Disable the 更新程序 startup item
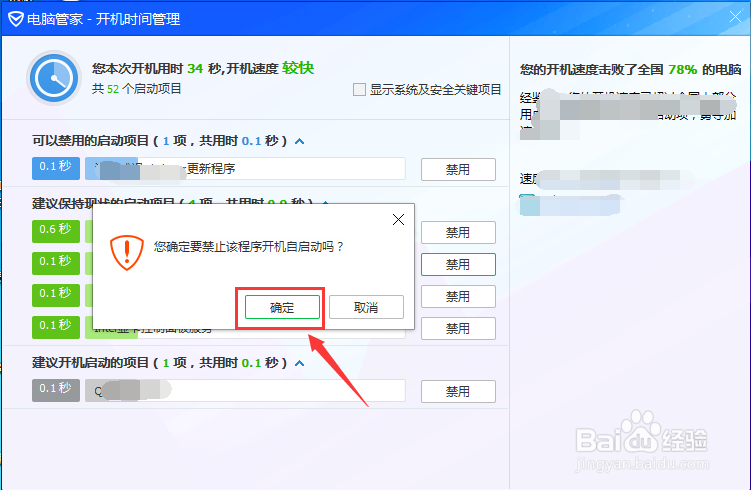 tap(458, 170)
